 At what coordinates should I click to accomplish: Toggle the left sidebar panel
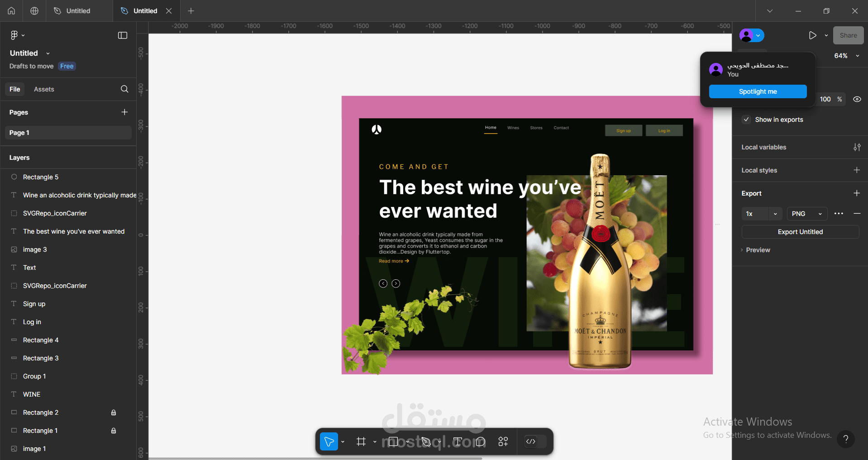tap(123, 35)
